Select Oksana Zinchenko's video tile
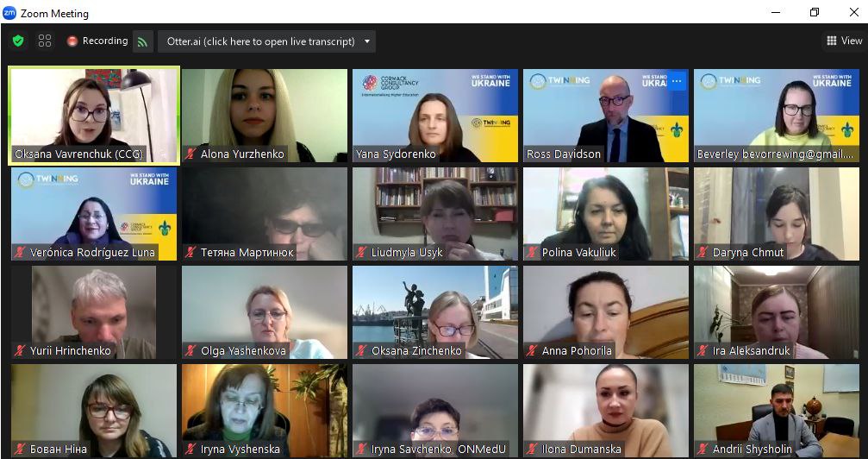 (435, 312)
